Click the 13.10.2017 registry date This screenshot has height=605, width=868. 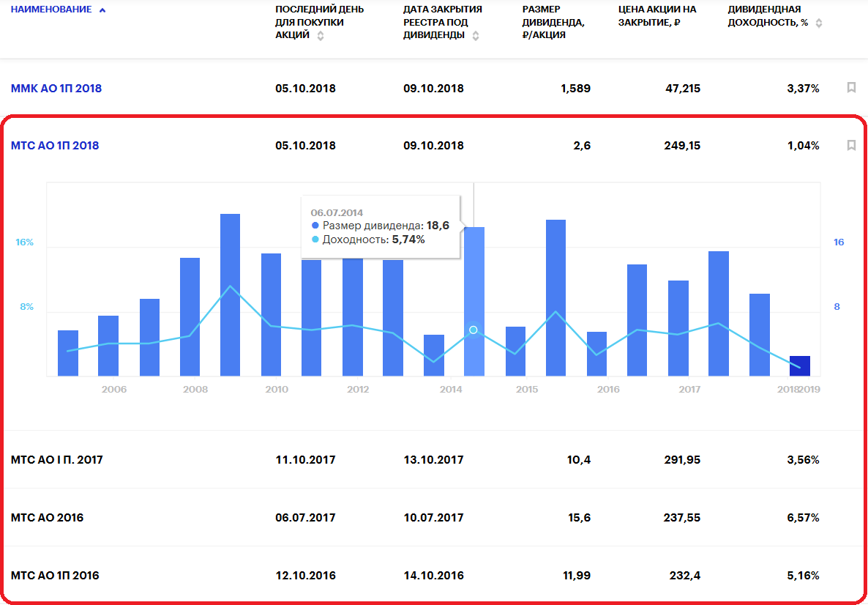click(x=433, y=460)
